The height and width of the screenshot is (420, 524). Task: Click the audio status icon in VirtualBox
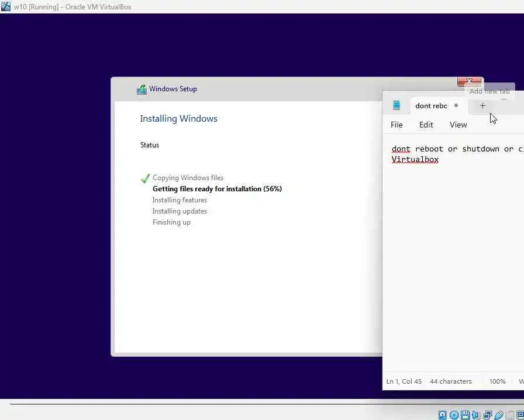(475, 415)
